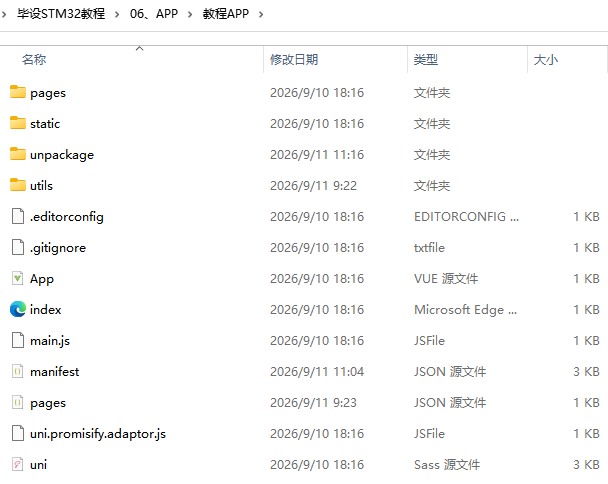Expand chevron after 教程APP breadcrumb
Image resolution: width=608 pixels, height=484 pixels.
261,15
